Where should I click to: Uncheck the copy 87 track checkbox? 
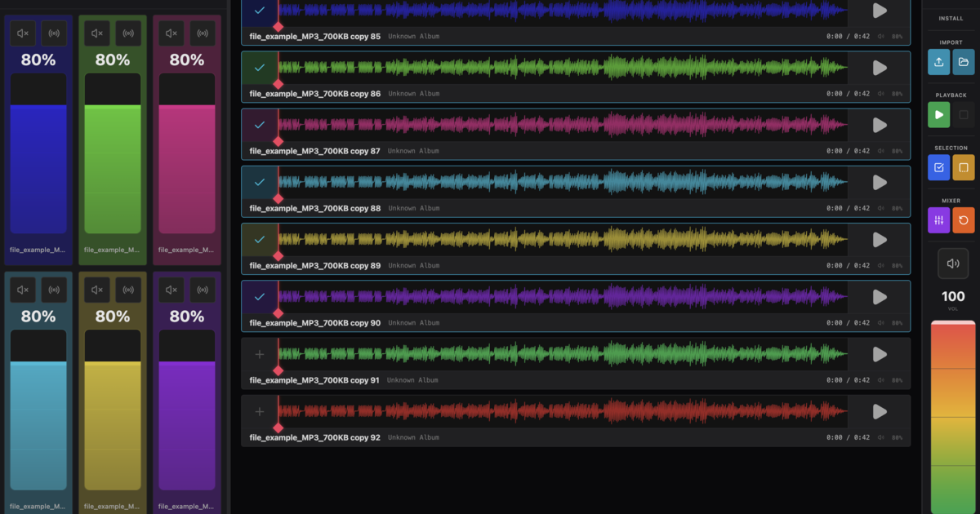point(260,126)
